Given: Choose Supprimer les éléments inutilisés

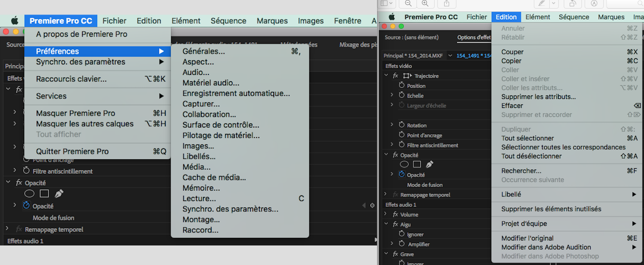Looking at the screenshot, I should [x=568, y=209].
